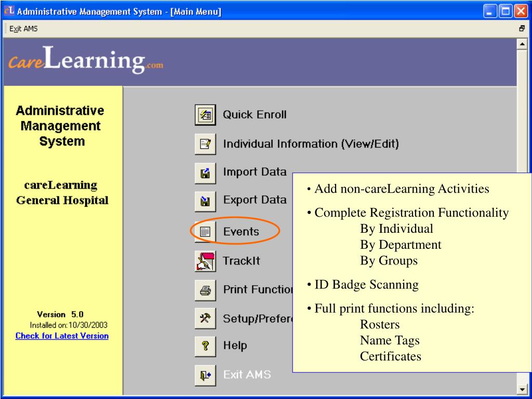Screen dimensions: 532x399
Task: Minimize the Administrative Management System window
Action: coord(489,11)
